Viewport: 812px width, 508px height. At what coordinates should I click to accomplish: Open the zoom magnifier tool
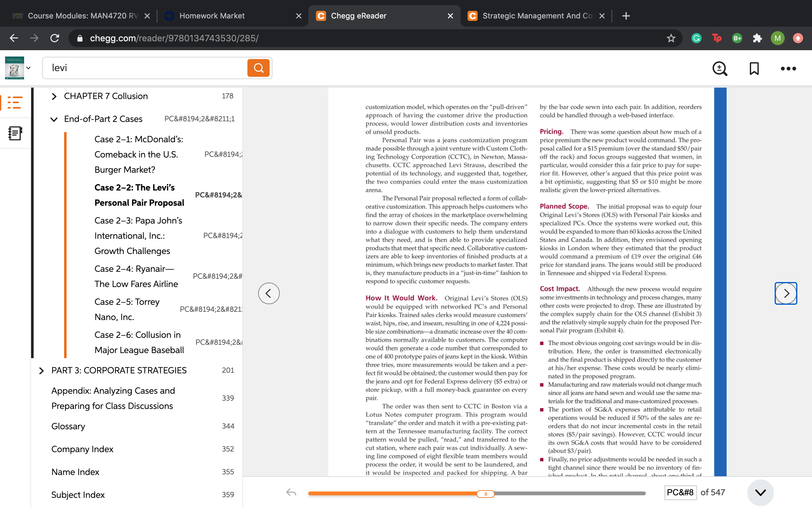coord(719,69)
